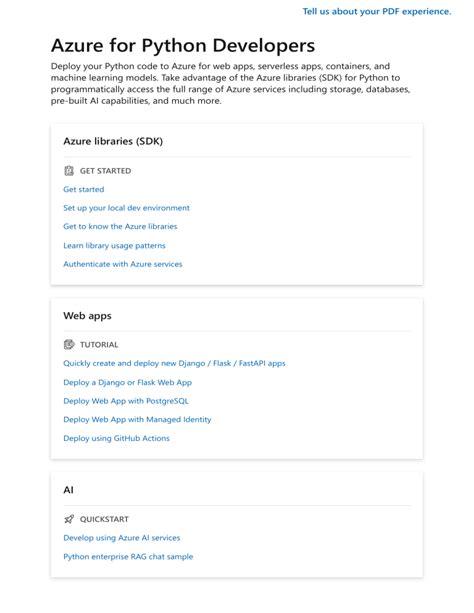The height and width of the screenshot is (613, 474).
Task: Click the 'Azure for Python Developers' page title
Action: [x=183, y=45]
